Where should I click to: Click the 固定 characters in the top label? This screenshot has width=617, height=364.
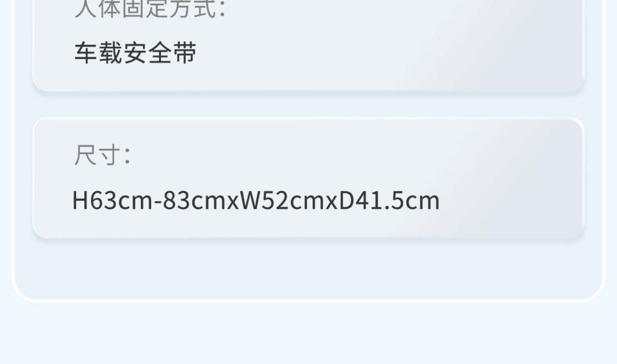(145, 9)
